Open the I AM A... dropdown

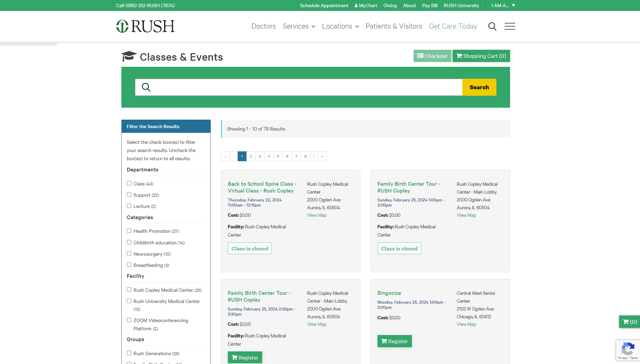click(503, 5)
